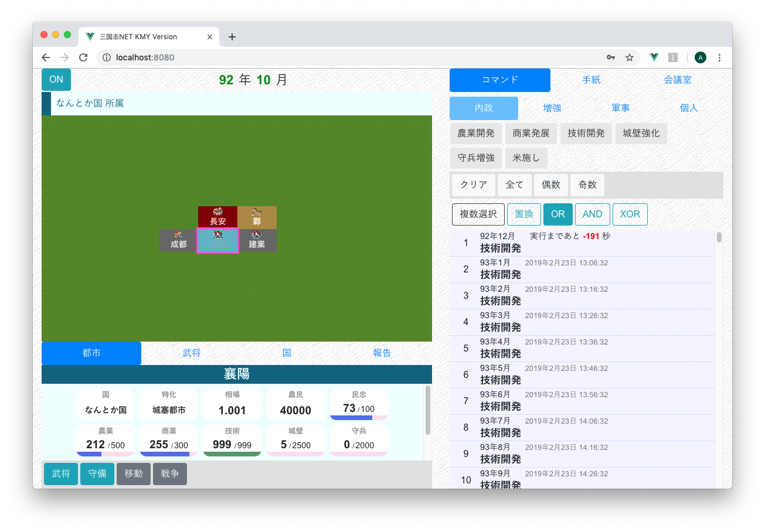Click the city info panel scrollbar

coord(428,410)
